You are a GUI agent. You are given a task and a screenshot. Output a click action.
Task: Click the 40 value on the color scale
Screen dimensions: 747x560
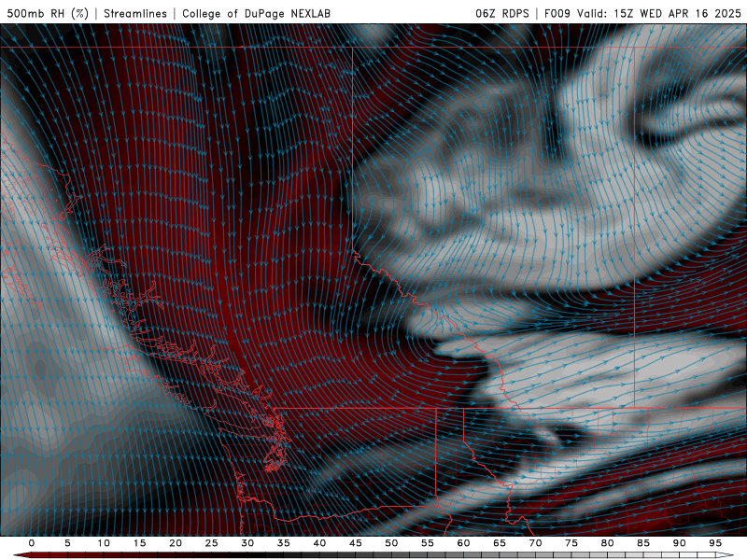[319, 543]
